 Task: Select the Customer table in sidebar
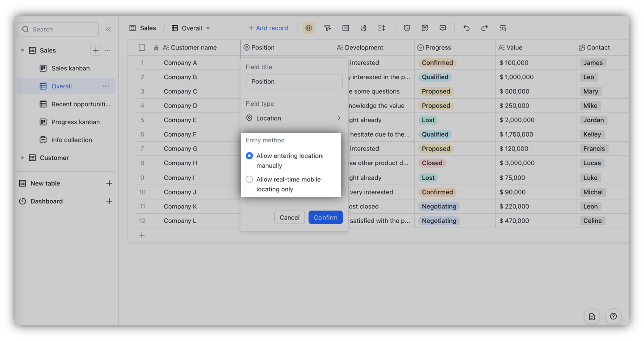point(54,158)
